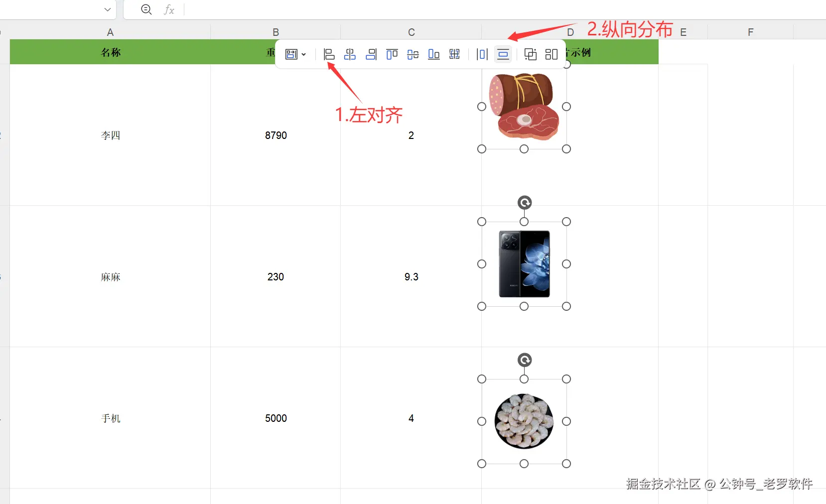Click rotate handle above shrimp picture
Screen dimensions: 826x504
[x=525, y=360]
